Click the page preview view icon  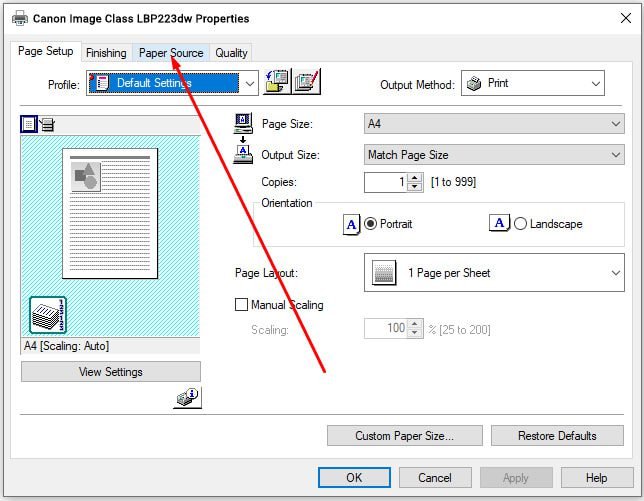point(29,124)
